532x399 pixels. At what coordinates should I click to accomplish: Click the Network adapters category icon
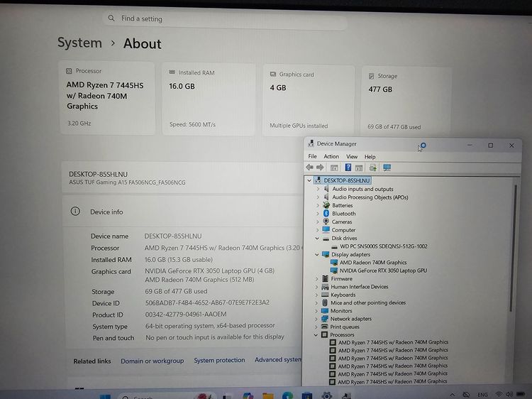[325, 319]
